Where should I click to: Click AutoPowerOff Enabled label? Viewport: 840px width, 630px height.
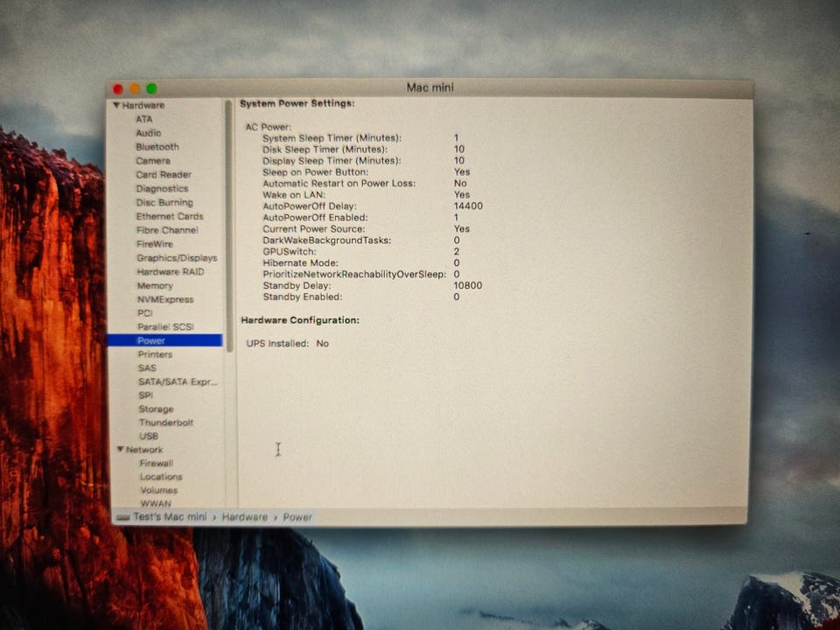tap(316, 218)
